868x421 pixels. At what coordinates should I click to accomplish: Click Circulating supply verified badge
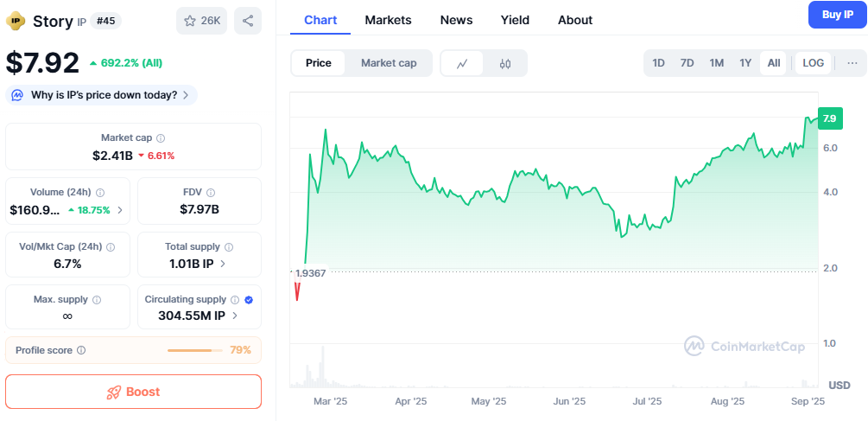(249, 300)
